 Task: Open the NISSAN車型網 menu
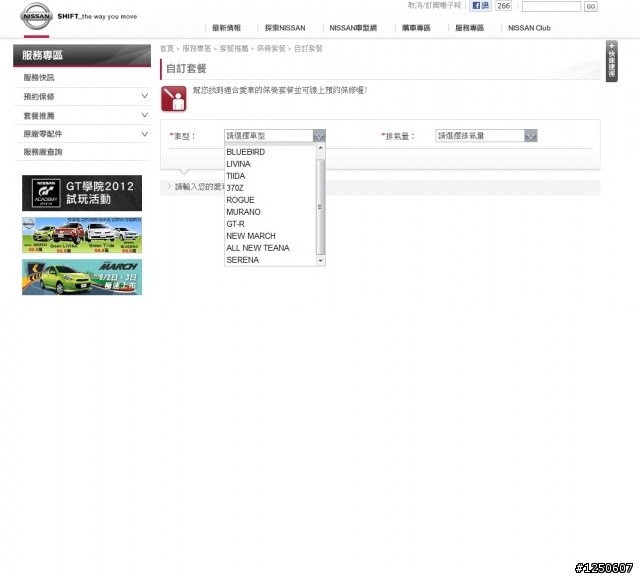click(353, 28)
